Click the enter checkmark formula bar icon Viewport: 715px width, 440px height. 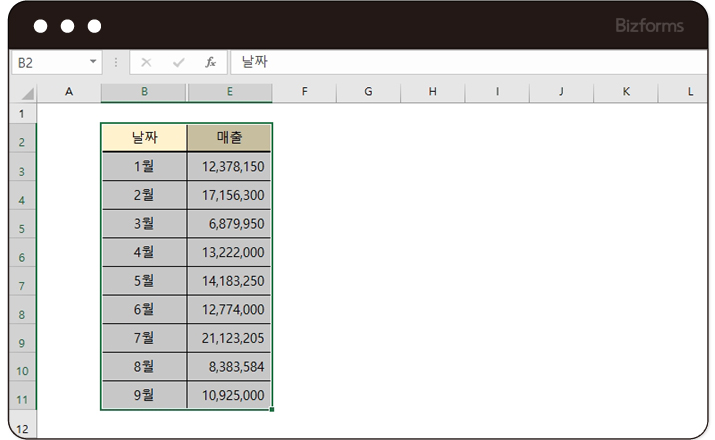tap(178, 62)
